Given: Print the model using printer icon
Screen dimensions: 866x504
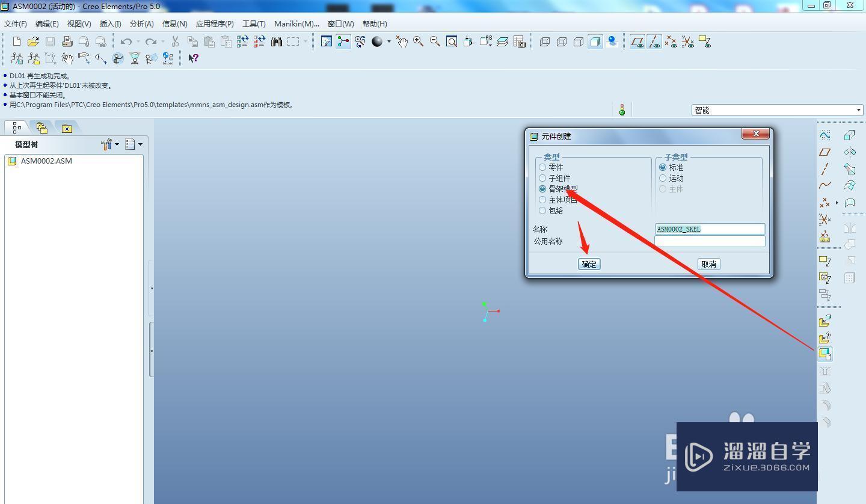Looking at the screenshot, I should pos(67,41).
